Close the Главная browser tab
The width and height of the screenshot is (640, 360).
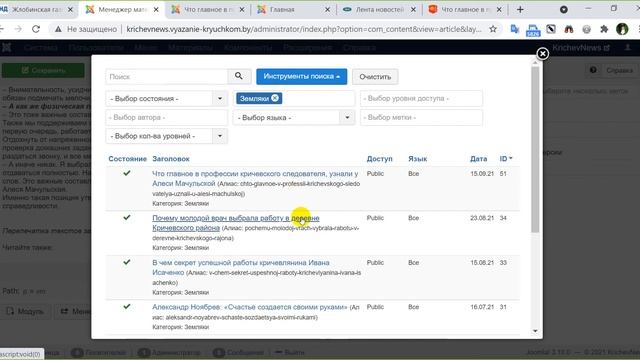(x=327, y=9)
